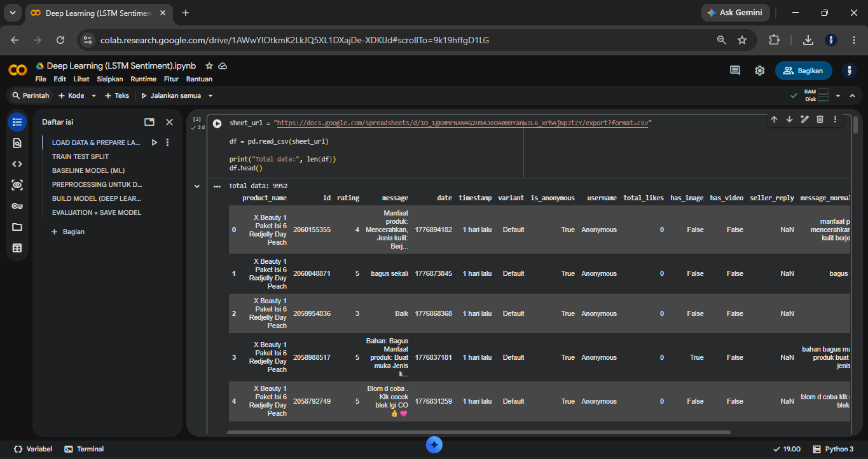The width and height of the screenshot is (868, 459).
Task: Open the output actions ellipsis menu
Action: click(x=217, y=186)
